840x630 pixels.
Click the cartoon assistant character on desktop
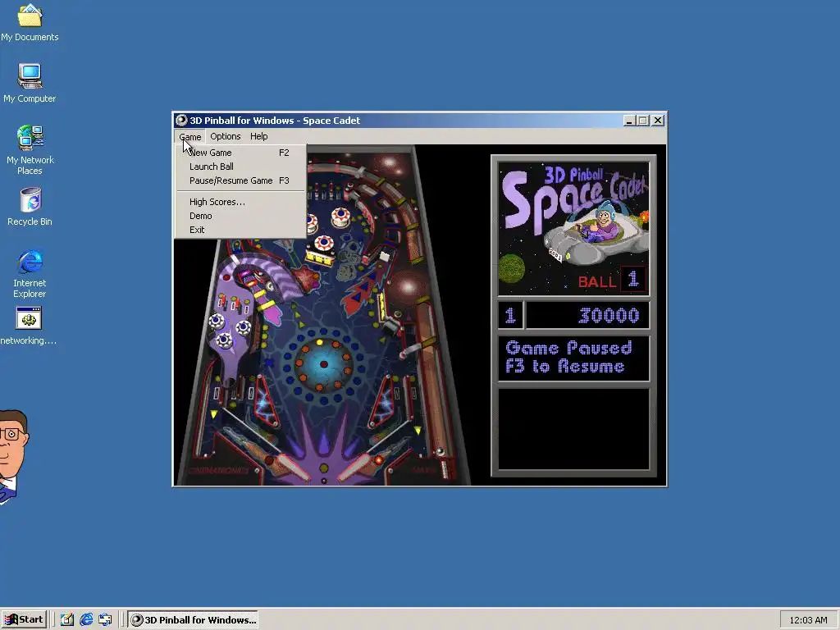11,456
